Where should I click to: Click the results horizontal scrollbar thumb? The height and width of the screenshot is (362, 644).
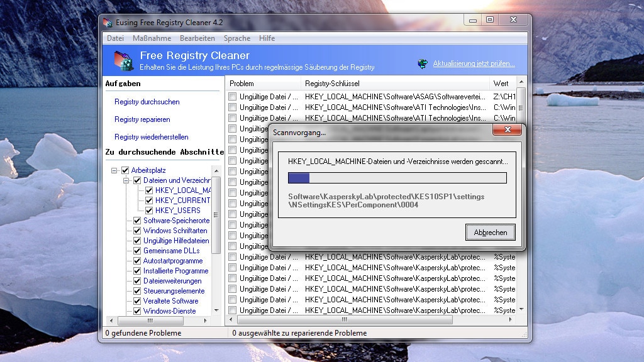(x=345, y=319)
